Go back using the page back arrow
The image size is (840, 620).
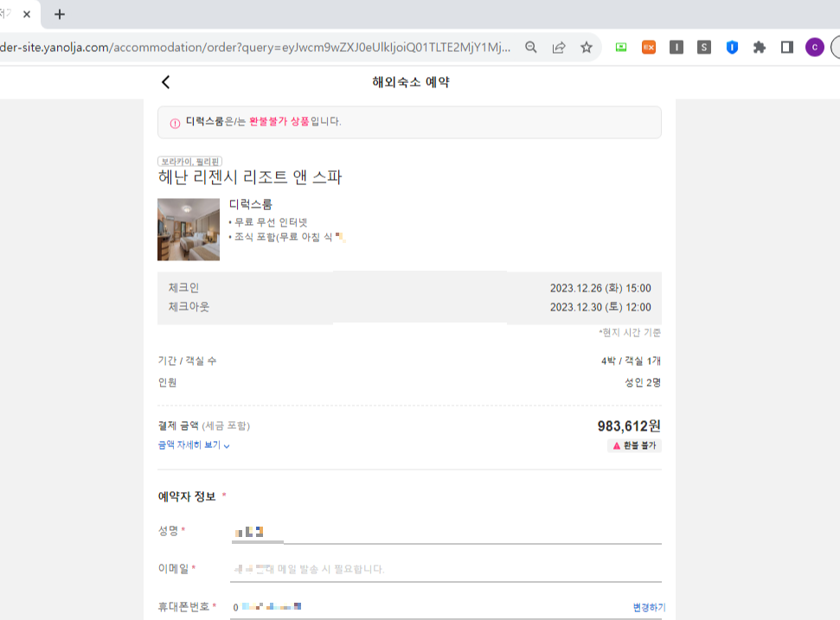tap(165, 82)
